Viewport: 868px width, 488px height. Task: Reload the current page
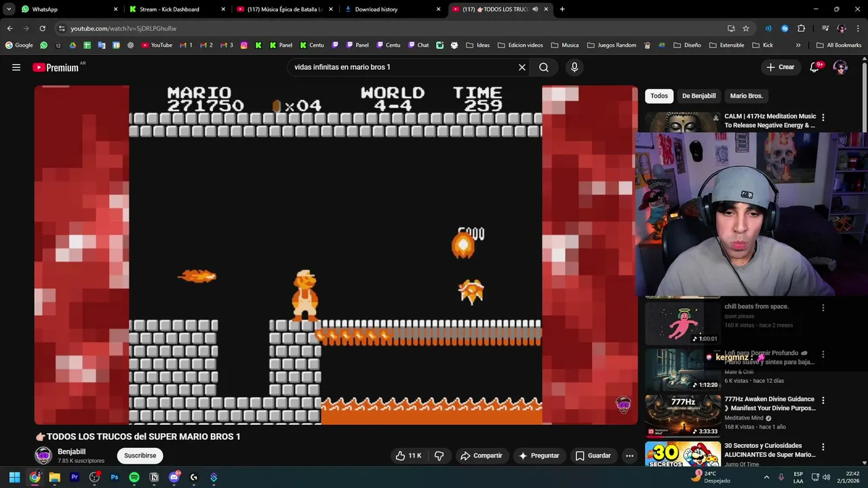(x=42, y=28)
